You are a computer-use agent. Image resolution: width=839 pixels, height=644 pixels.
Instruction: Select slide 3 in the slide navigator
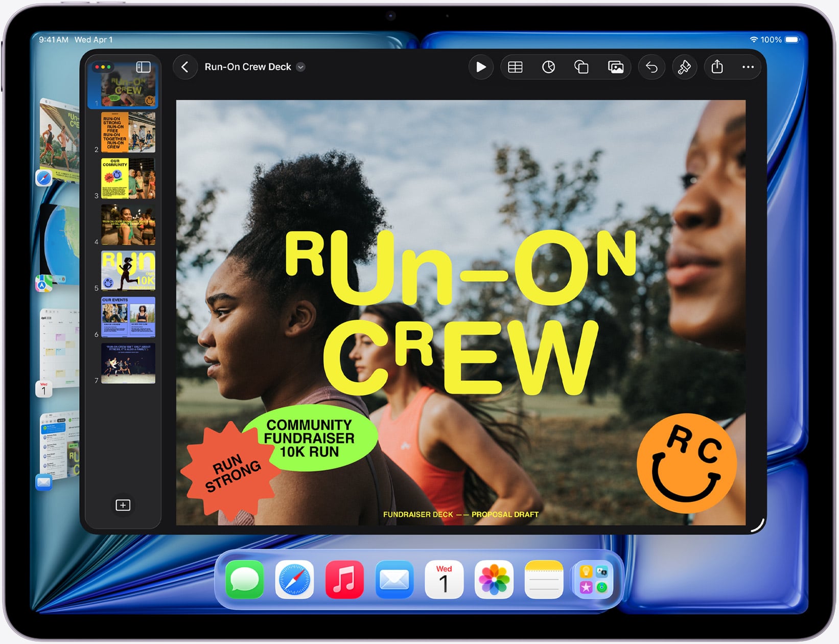pyautogui.click(x=127, y=178)
